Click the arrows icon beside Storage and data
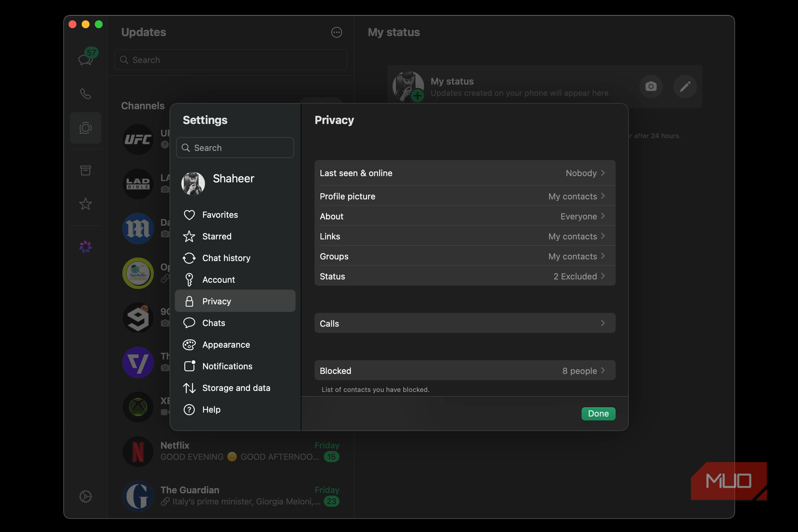The width and height of the screenshot is (798, 532). (189, 388)
